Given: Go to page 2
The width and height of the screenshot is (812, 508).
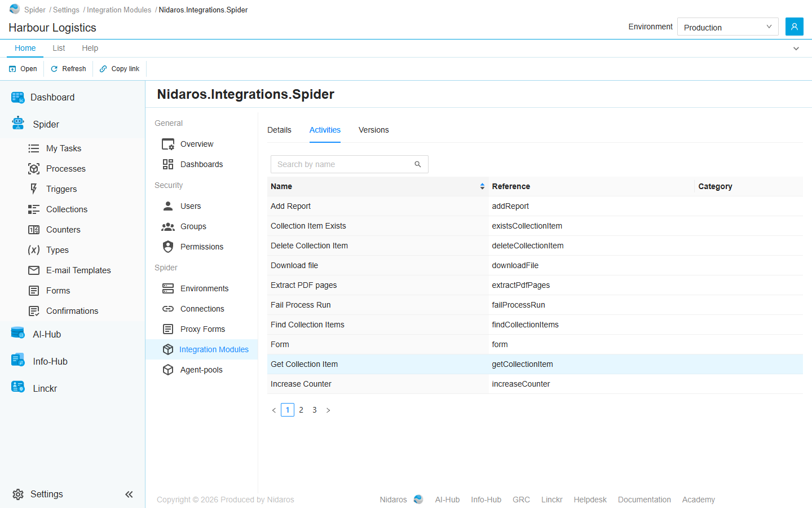Looking at the screenshot, I should tap(301, 410).
